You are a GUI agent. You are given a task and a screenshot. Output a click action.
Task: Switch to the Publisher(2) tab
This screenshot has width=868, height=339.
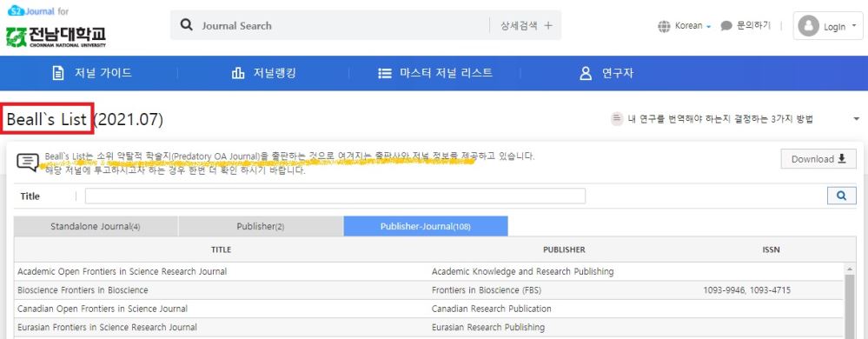pos(261,226)
